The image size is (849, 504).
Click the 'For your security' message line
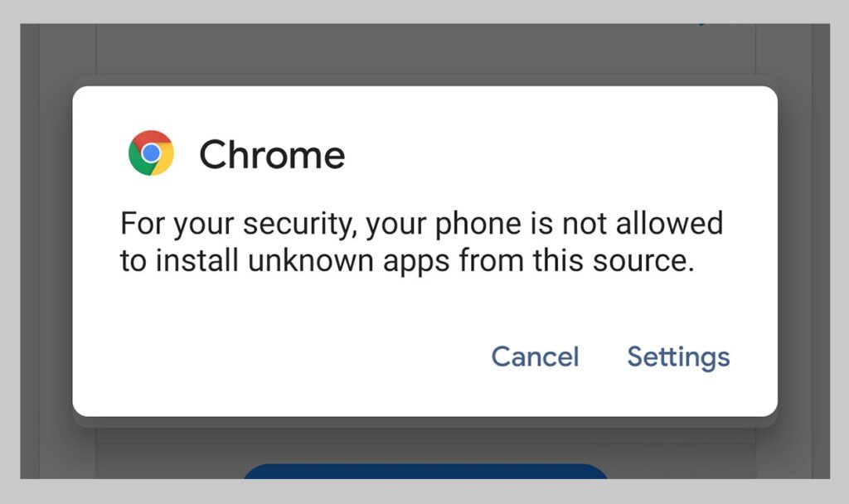click(422, 224)
